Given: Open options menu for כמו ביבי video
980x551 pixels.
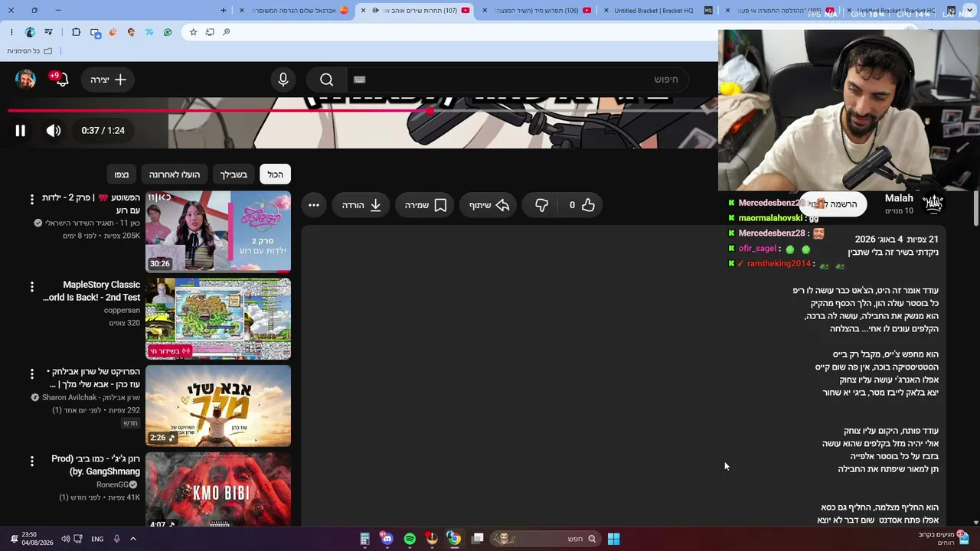Looking at the screenshot, I should (32, 461).
